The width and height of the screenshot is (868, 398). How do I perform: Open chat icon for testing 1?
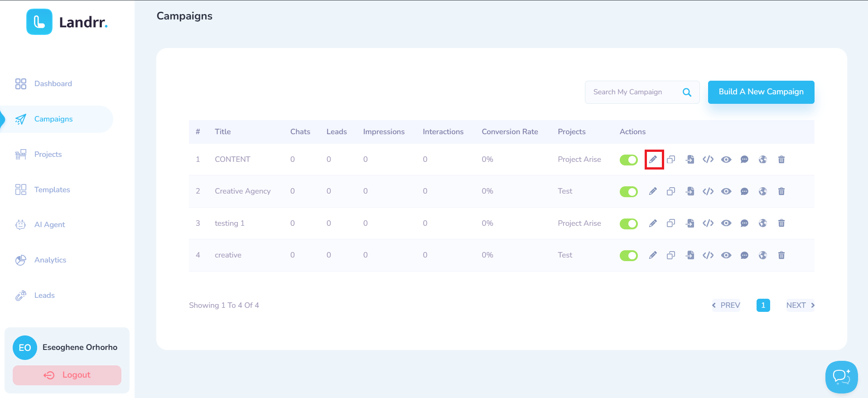tap(744, 223)
